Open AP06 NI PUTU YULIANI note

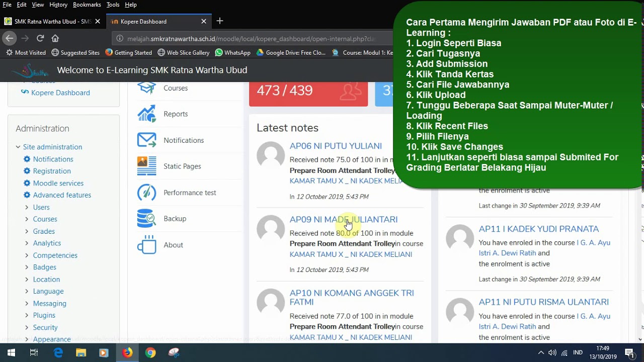[336, 146]
